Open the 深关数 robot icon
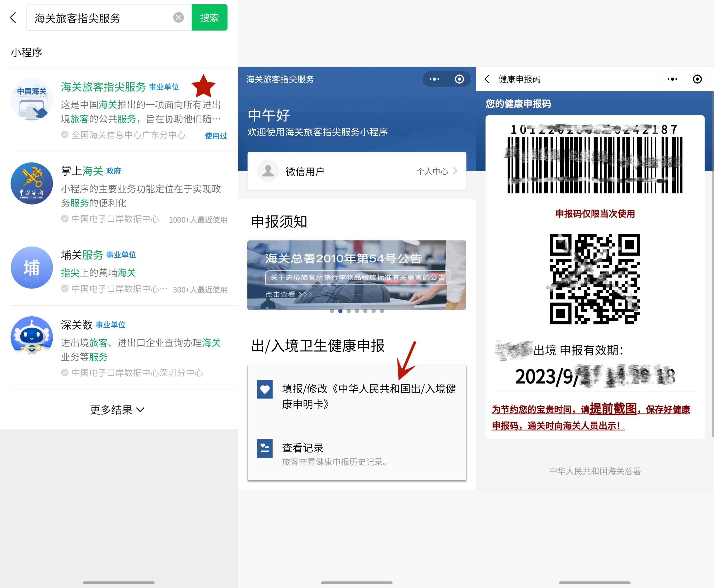Image resolution: width=714 pixels, height=588 pixels. point(32,335)
